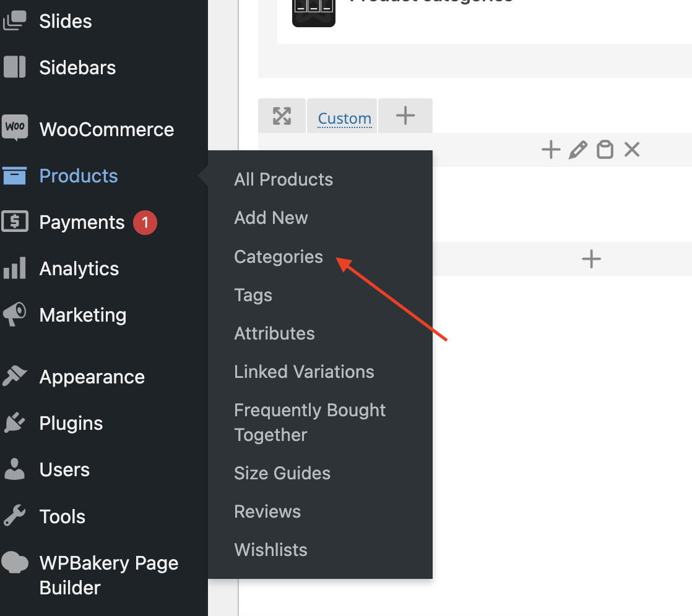
Task: Click the Product categories element thumbnail
Action: point(314,13)
